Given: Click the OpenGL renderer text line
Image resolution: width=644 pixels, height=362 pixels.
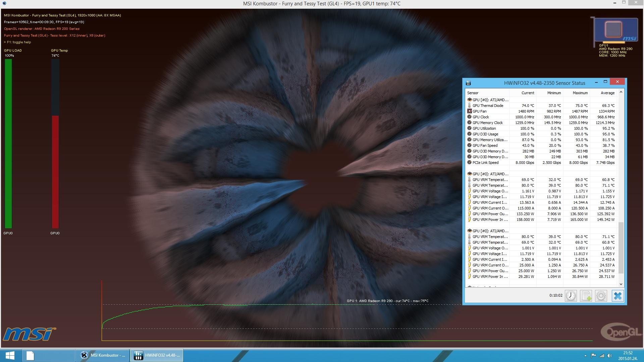Looking at the screenshot, I should (42, 28).
